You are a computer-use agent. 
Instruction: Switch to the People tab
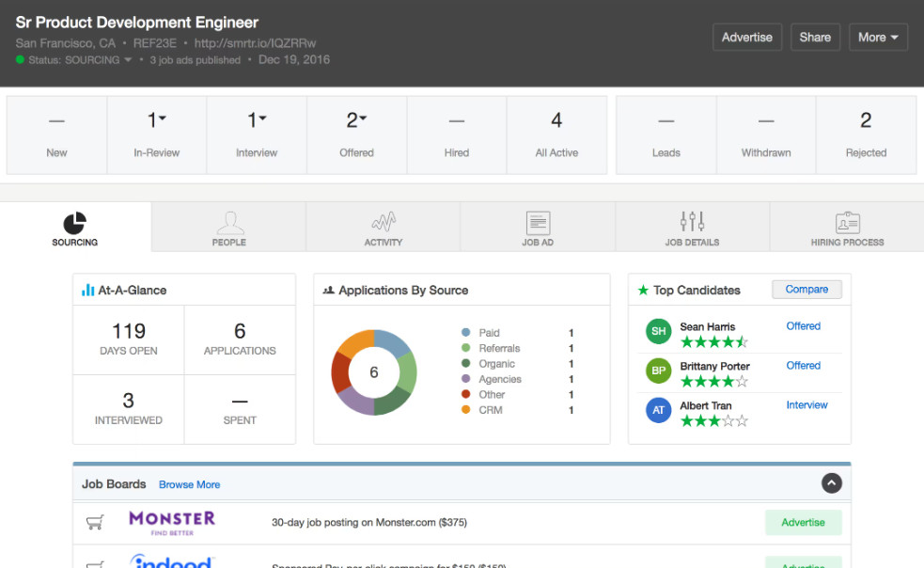point(228,226)
